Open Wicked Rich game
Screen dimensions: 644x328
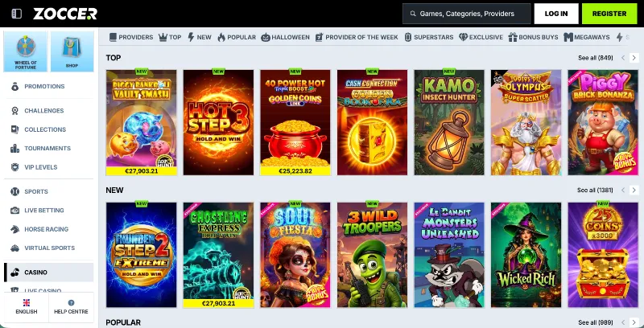click(526, 255)
